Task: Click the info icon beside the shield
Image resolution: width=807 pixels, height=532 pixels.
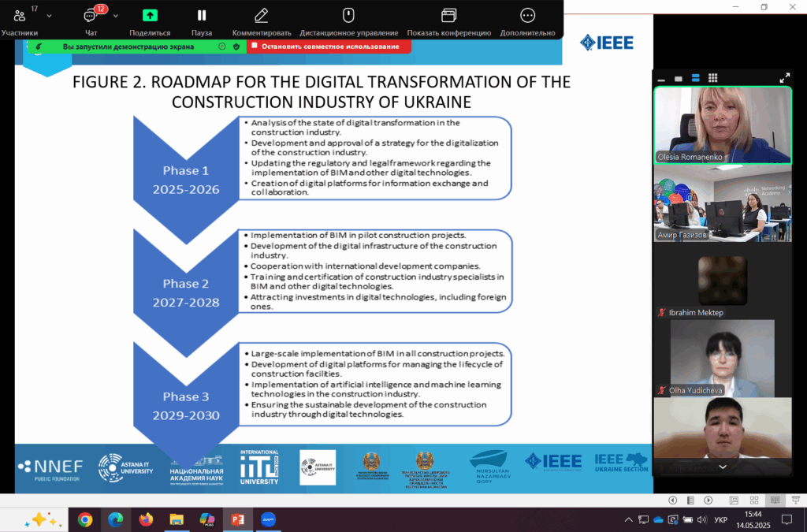Action: pyautogui.click(x=221, y=47)
